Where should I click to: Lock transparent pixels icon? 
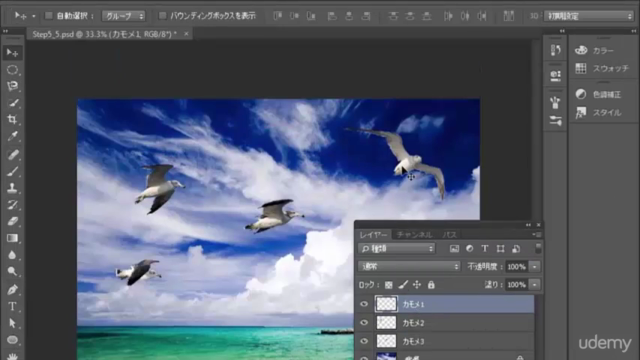(x=389, y=285)
